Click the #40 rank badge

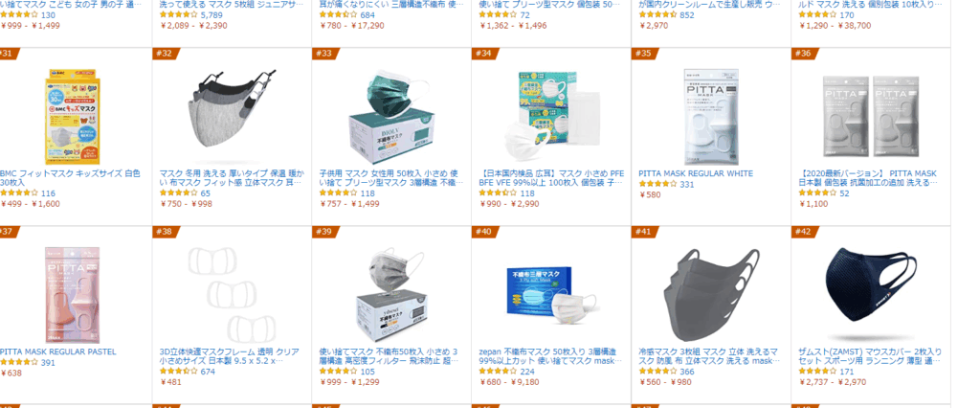(x=483, y=232)
